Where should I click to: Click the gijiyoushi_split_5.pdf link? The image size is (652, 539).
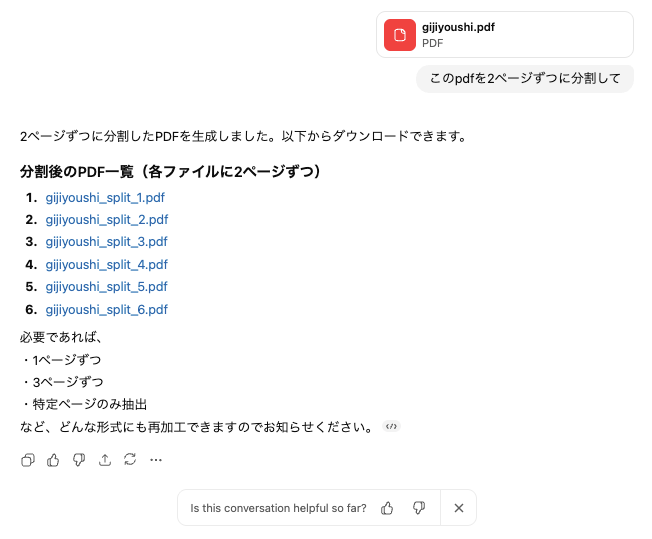click(x=106, y=287)
